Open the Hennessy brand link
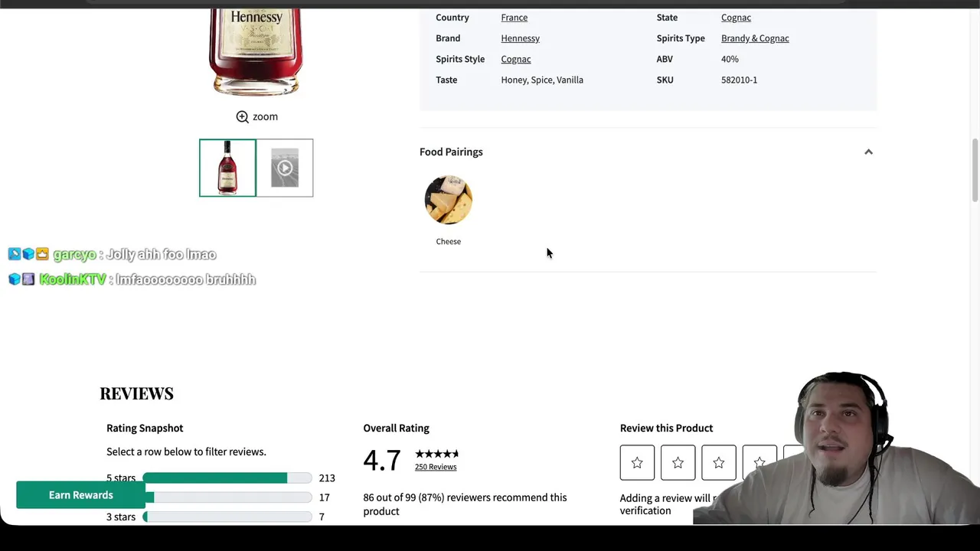The width and height of the screenshot is (980, 551). [520, 38]
